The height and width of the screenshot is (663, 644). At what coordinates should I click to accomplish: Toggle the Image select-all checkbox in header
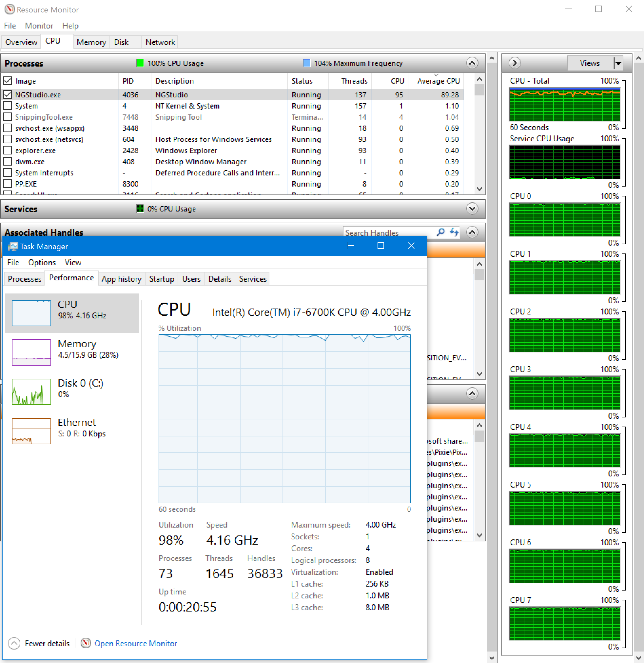8,81
